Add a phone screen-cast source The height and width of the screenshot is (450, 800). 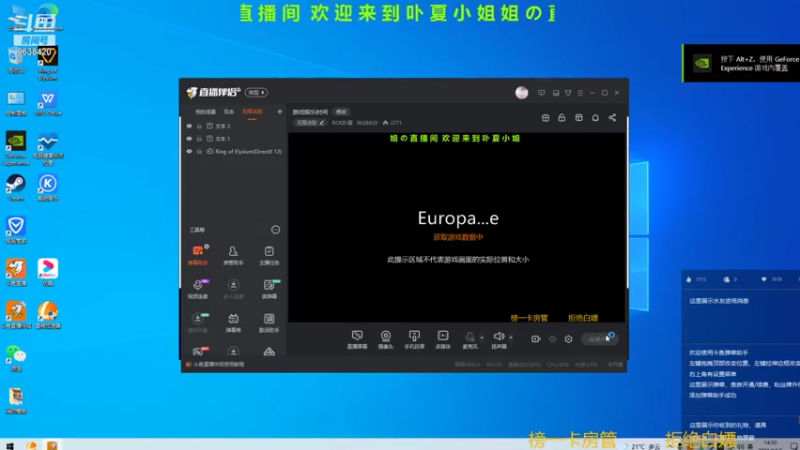pos(414,339)
